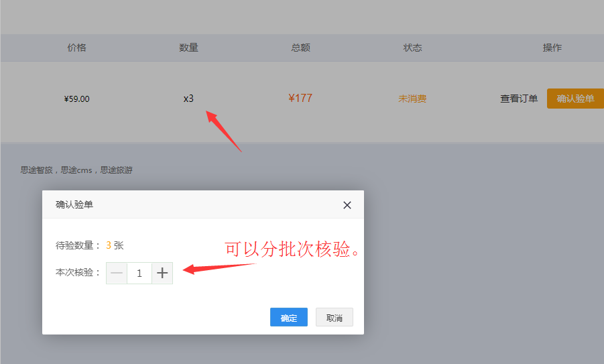Viewport: 604px width, 364px height.
Task: Select the x3 quantity cell
Action: click(x=189, y=99)
